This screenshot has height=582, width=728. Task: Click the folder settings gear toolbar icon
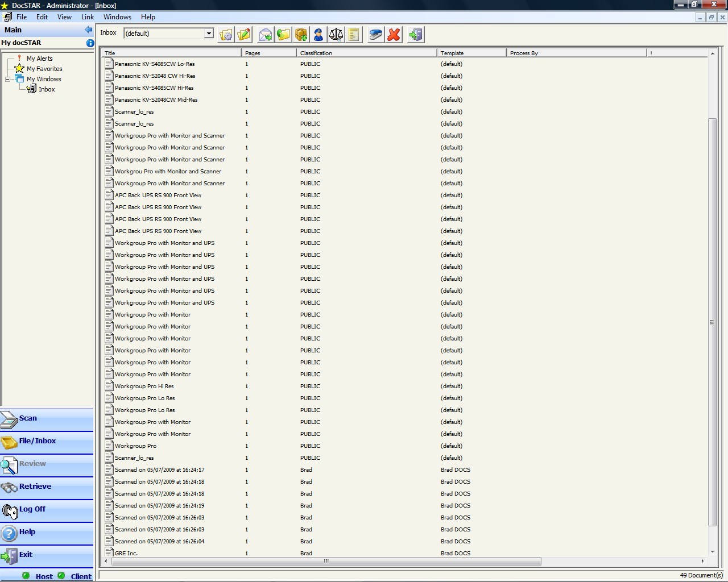pyautogui.click(x=226, y=35)
